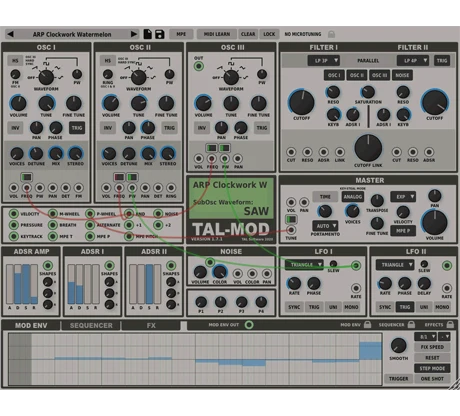Expand the Auto portamento dropdown
Image resolution: width=460 pixels, height=416 pixels.
click(x=325, y=226)
